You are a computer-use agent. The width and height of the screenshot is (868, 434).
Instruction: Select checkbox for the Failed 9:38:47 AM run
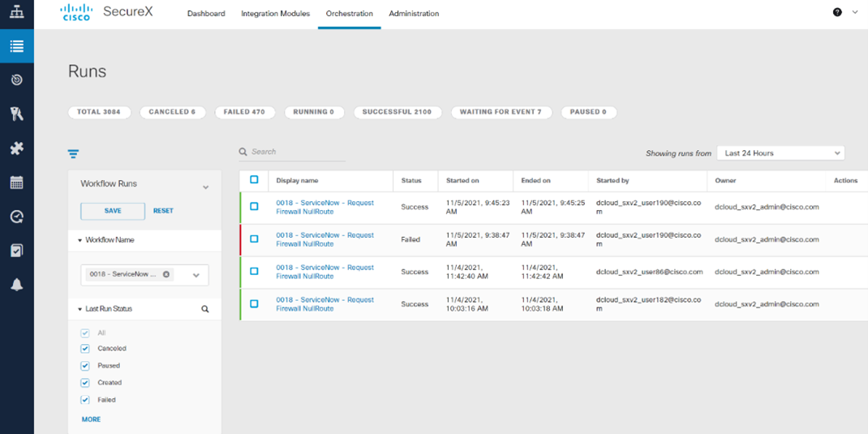[x=254, y=239]
